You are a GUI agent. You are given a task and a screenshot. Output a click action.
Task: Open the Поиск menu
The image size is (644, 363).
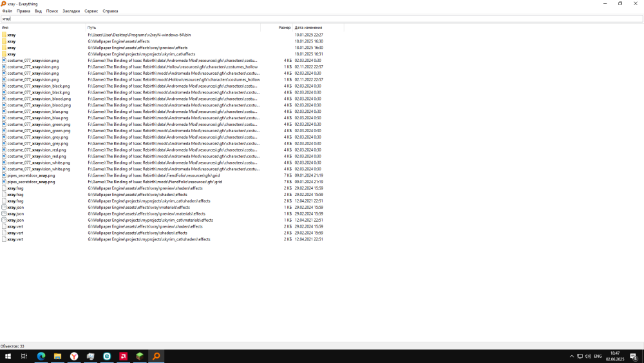[52, 11]
